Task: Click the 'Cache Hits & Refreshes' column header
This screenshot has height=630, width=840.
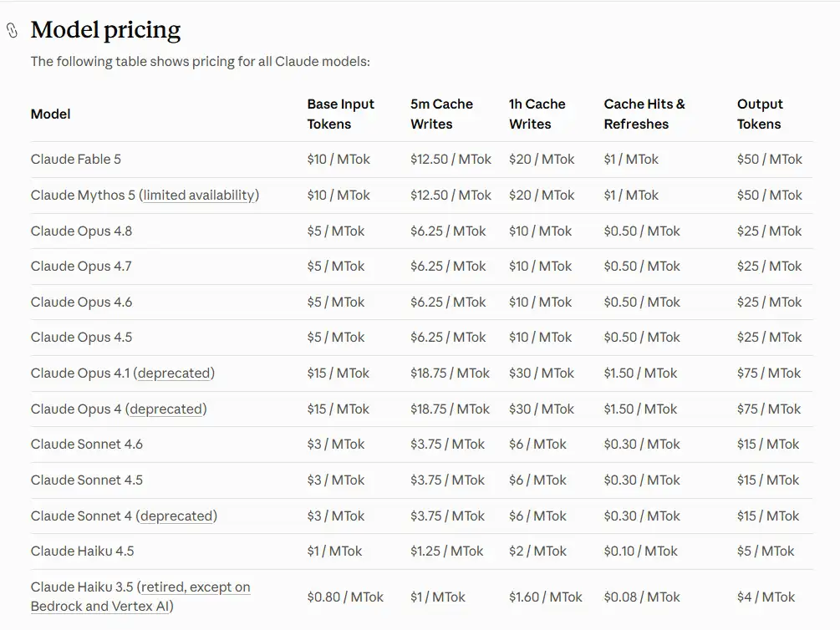Action: (x=644, y=114)
